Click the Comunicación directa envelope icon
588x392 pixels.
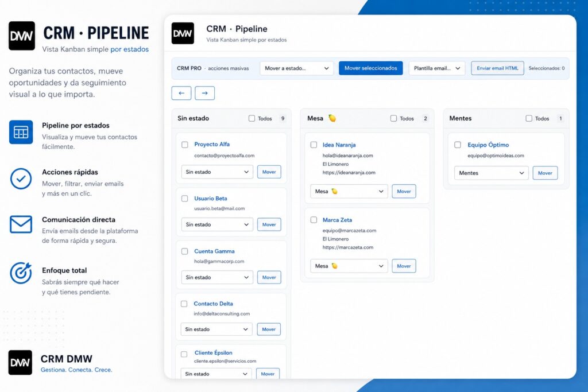click(21, 224)
